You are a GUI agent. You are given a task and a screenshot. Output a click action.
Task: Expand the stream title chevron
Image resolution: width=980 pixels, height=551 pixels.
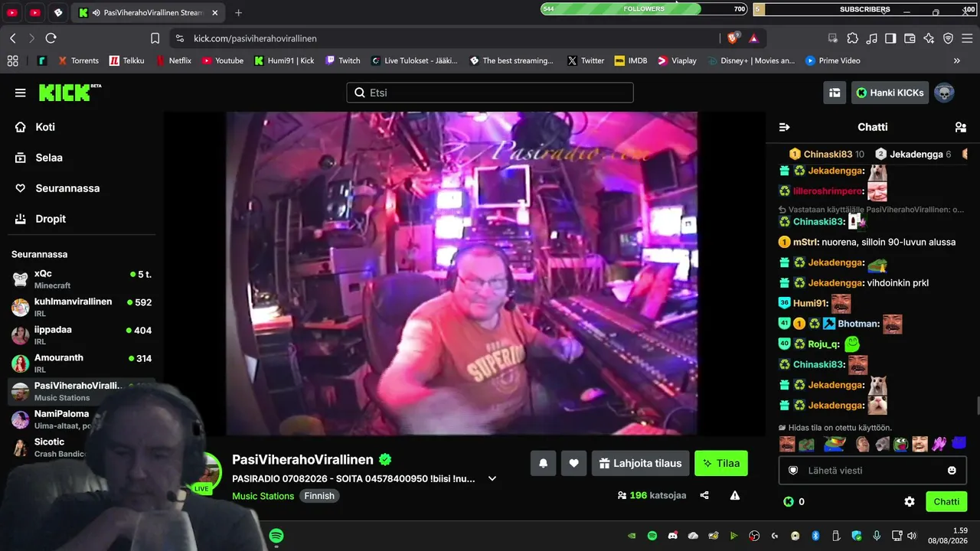pyautogui.click(x=492, y=478)
